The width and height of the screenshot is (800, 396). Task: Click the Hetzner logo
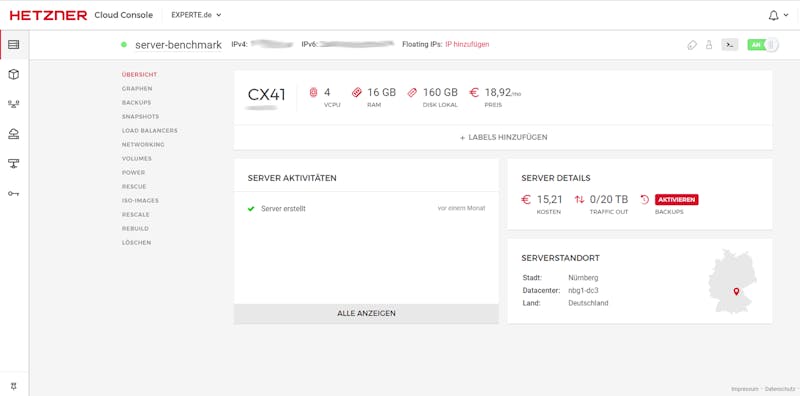pyautogui.click(x=48, y=15)
